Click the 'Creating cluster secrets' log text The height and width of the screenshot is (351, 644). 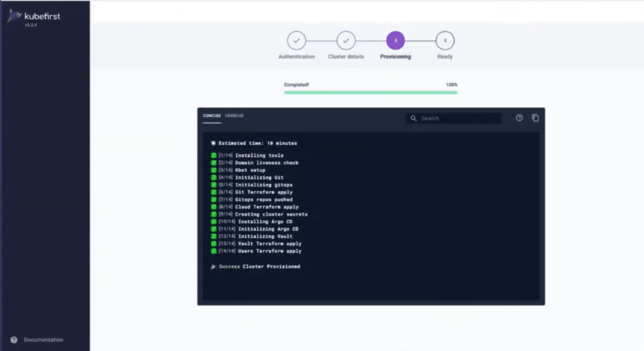[271, 215]
